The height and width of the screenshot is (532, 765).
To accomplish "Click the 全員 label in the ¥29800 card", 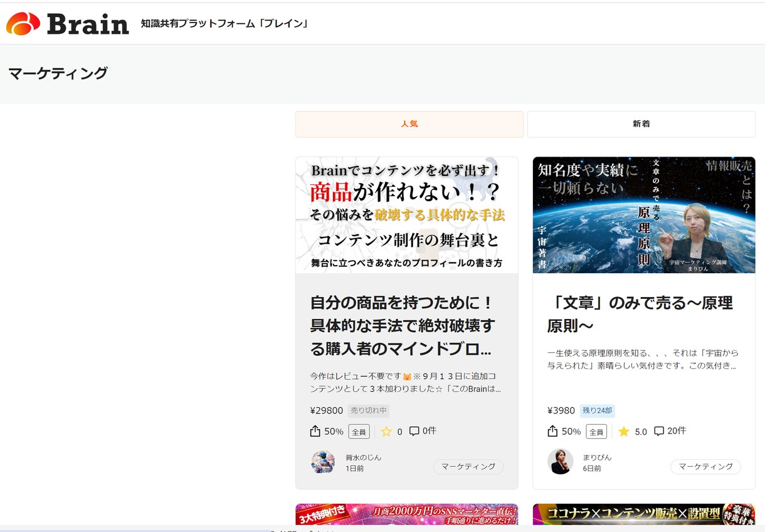I will (359, 432).
